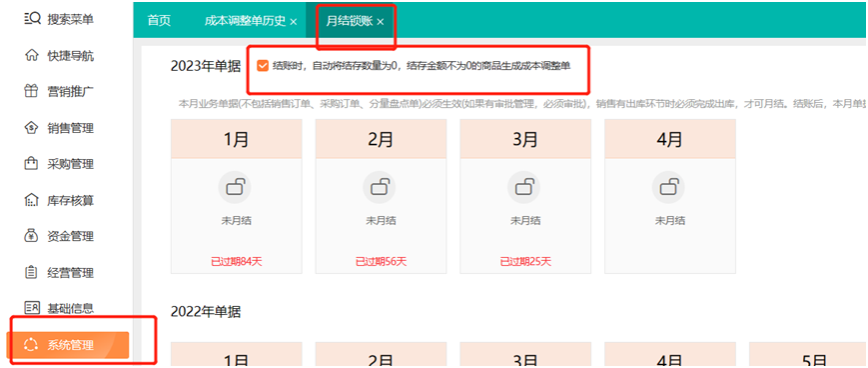This screenshot has height=368, width=868.
Task: Open 营销推广 gift icon menu
Action: [32, 91]
